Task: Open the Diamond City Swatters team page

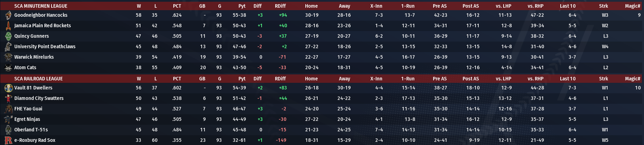Action: click(39, 99)
